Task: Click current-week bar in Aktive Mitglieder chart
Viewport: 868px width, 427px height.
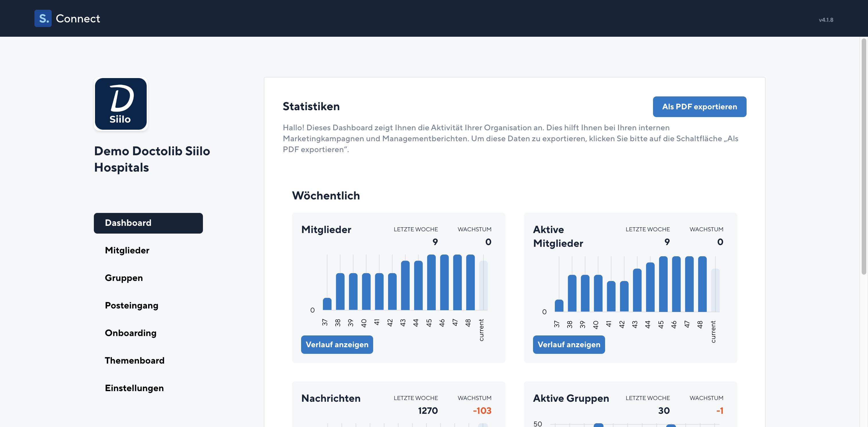Action: point(715,290)
